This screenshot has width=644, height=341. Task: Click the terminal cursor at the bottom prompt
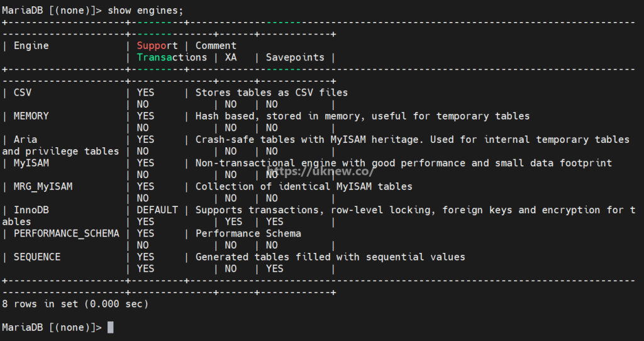tap(111, 327)
